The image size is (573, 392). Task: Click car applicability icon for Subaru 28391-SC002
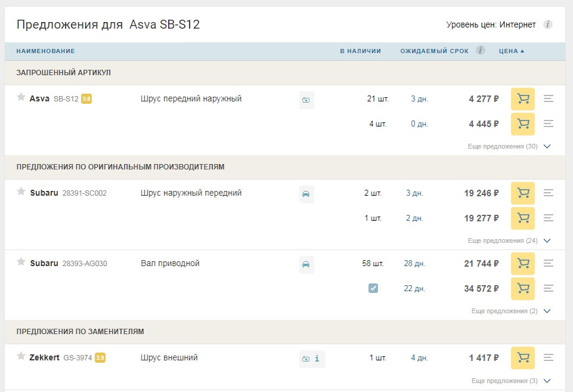306,194
